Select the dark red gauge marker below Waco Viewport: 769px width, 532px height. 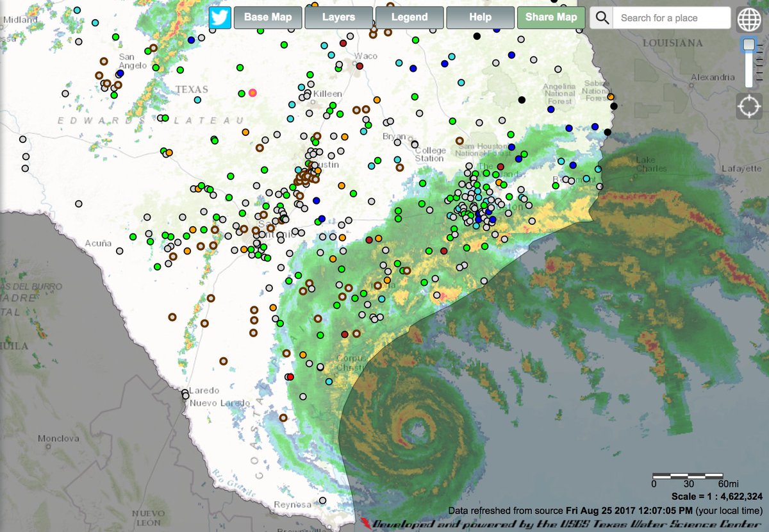(360, 66)
